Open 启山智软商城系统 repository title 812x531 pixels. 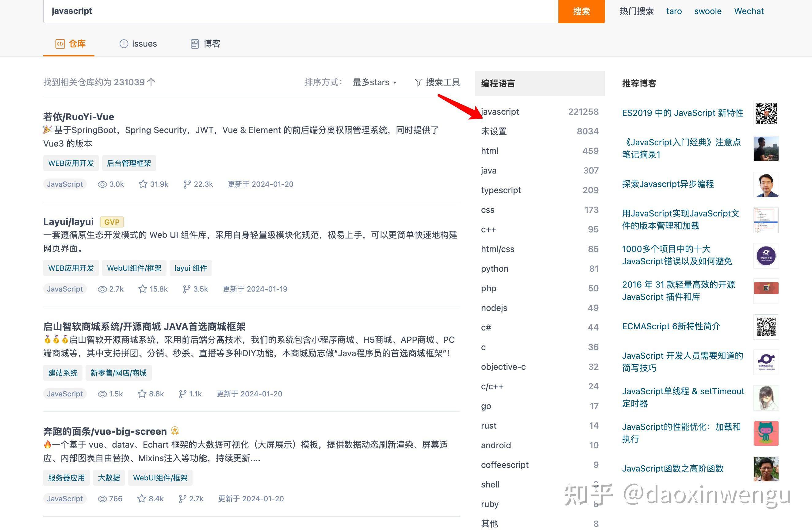click(x=144, y=327)
